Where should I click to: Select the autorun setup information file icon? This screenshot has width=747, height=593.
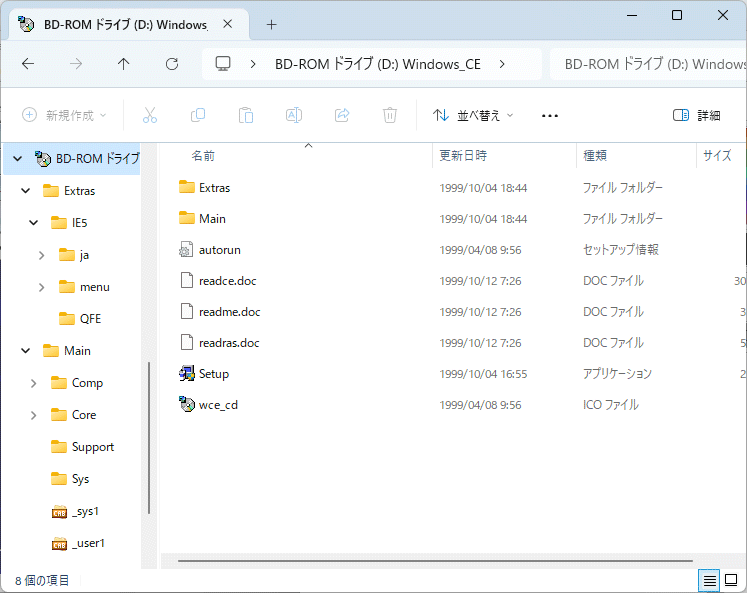coord(186,250)
